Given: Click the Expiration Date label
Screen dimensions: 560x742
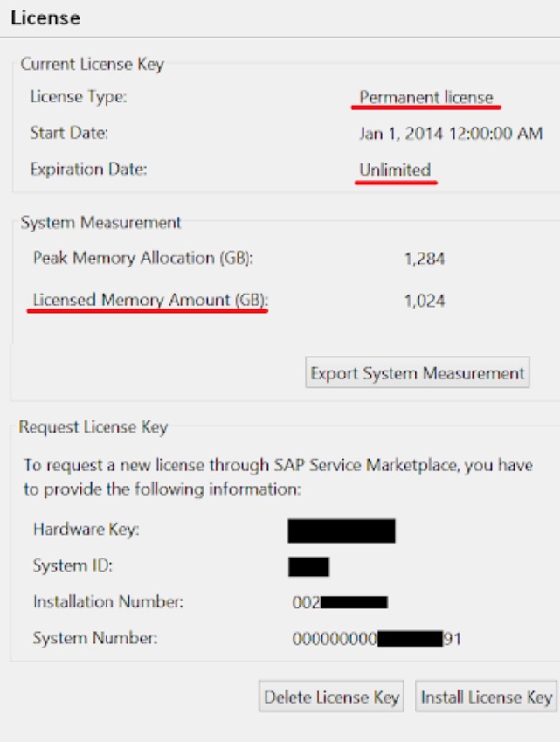Looking at the screenshot, I should [88, 170].
